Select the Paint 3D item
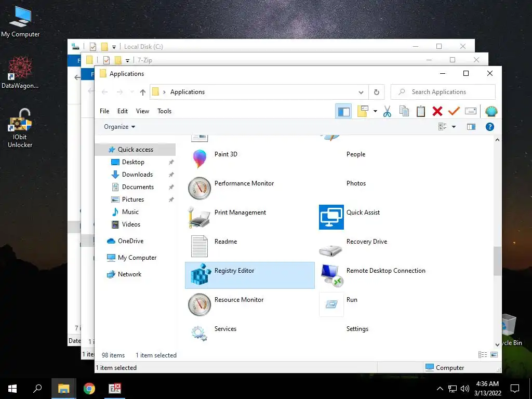The height and width of the screenshot is (399, 532). (250, 159)
